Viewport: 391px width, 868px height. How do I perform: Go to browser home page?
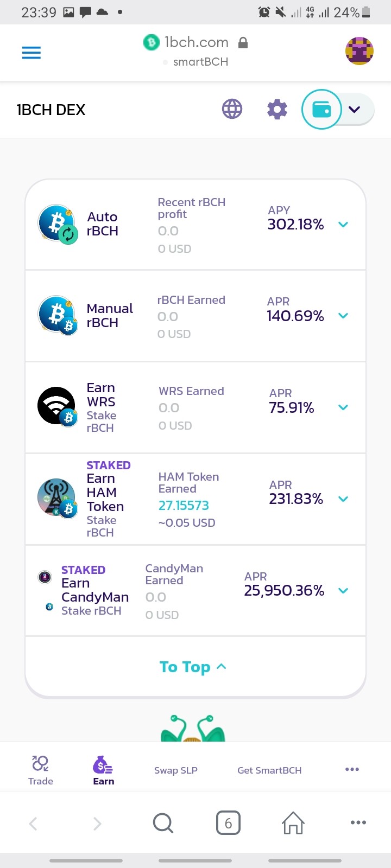[x=293, y=823]
